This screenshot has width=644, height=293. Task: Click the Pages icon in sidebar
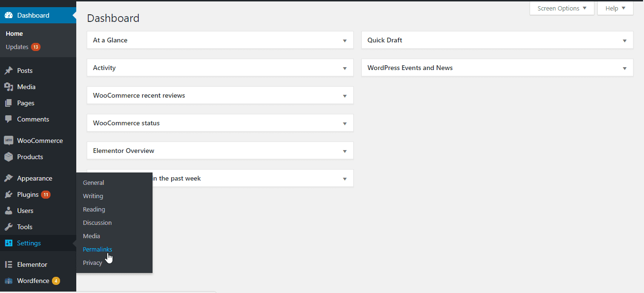coord(9,103)
